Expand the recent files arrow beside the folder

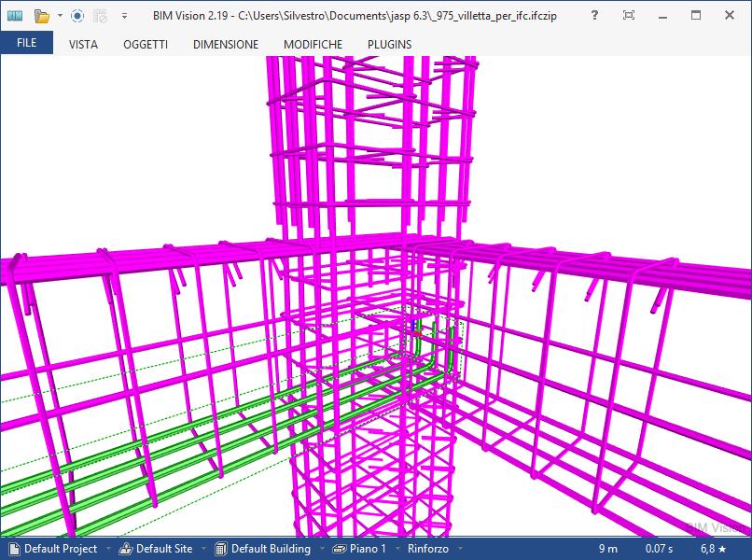[60, 16]
